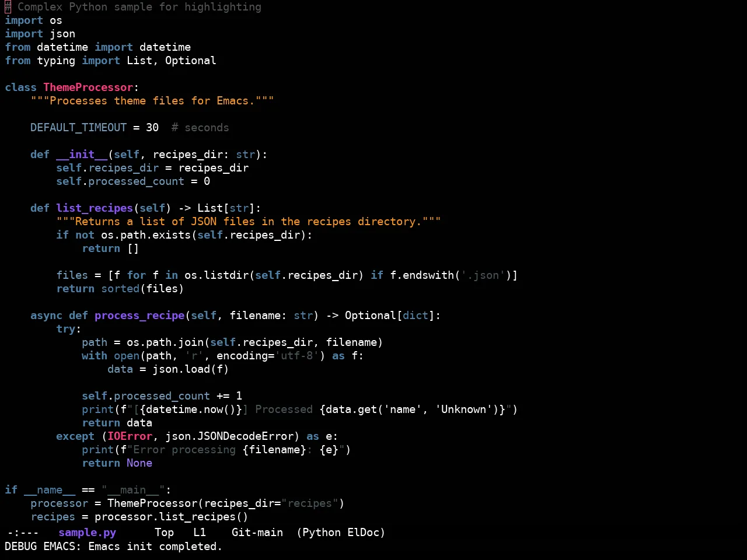747x560 pixels.
Task: Click the sample.py buffer name in mode line
Action: tap(88, 533)
